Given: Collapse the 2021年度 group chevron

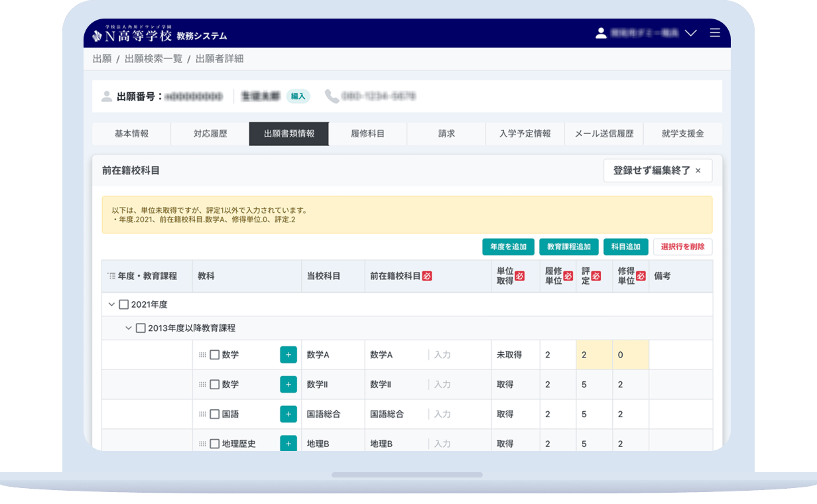Looking at the screenshot, I should (x=110, y=304).
